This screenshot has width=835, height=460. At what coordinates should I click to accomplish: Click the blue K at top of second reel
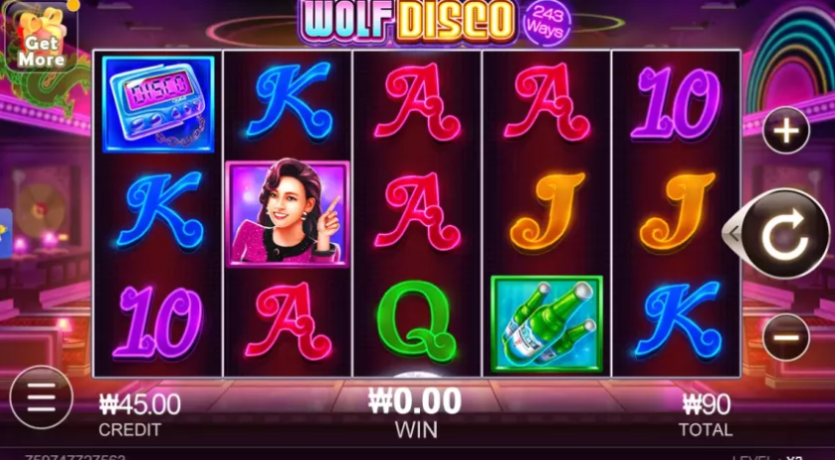coord(289,101)
